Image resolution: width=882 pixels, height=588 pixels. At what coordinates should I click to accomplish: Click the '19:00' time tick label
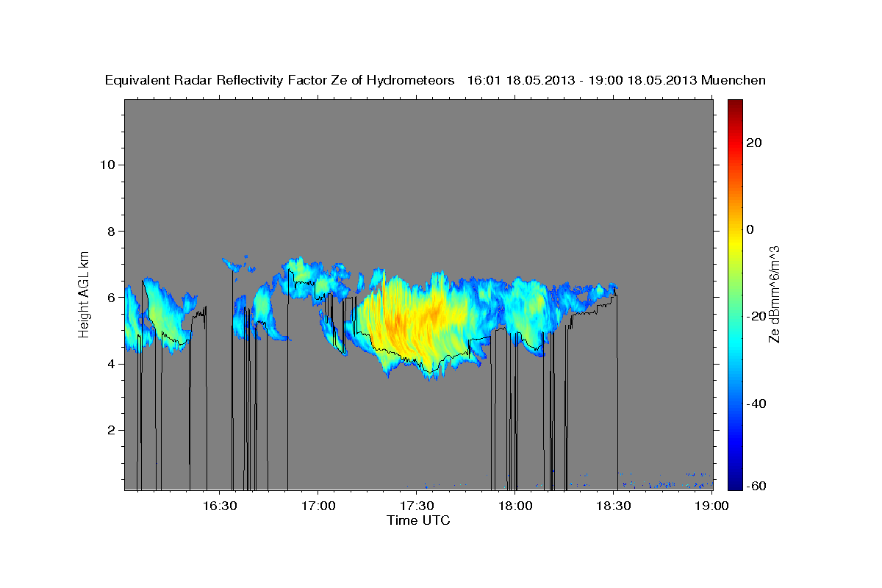[712, 506]
